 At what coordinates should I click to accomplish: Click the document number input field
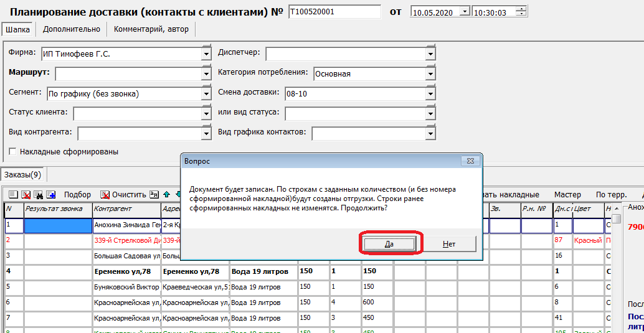point(334,12)
